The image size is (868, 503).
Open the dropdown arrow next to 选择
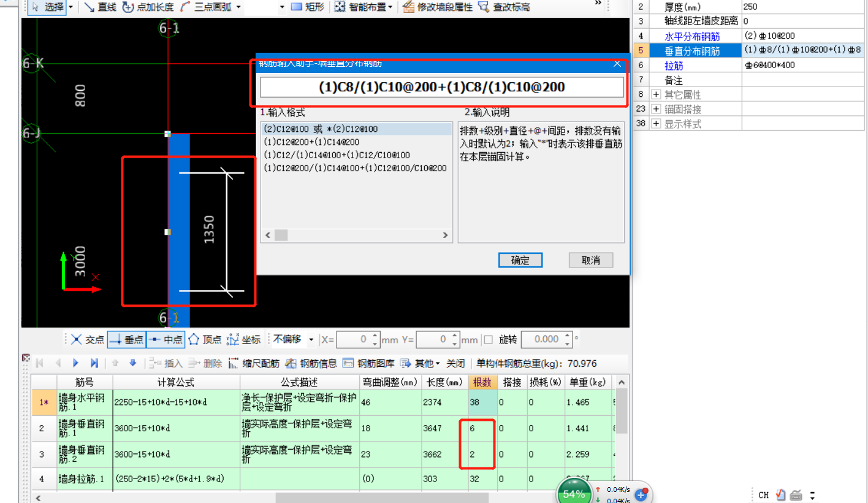point(71,7)
